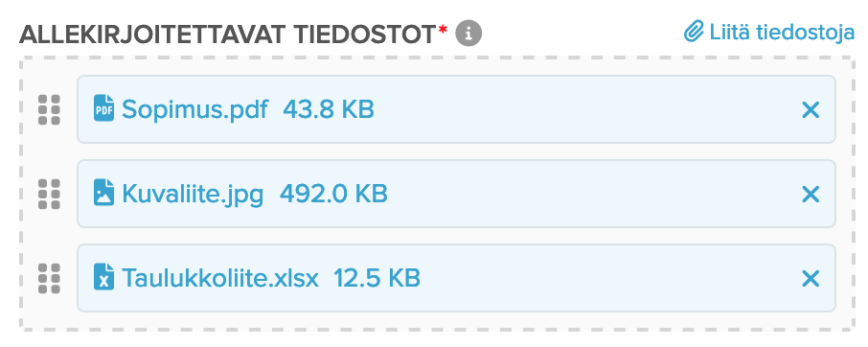
Task: Click the paperclip attachment icon
Action: 693,32
